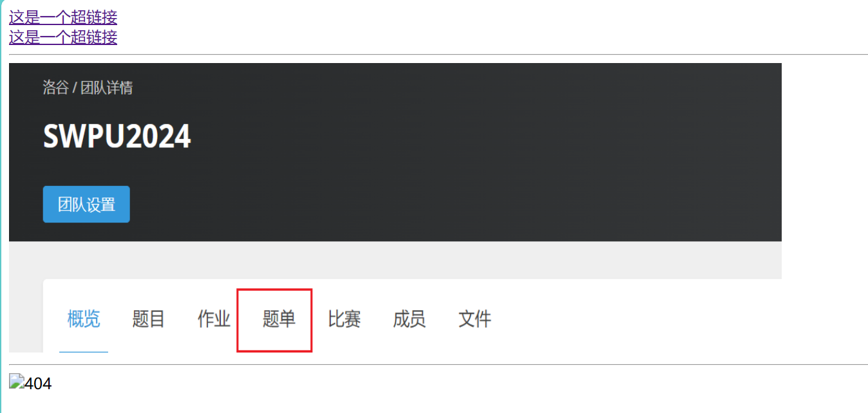Switch to the 概览 tab

coord(84,319)
